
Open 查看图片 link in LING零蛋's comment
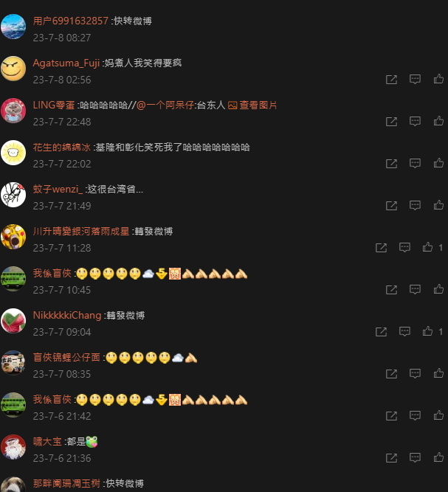[252, 105]
